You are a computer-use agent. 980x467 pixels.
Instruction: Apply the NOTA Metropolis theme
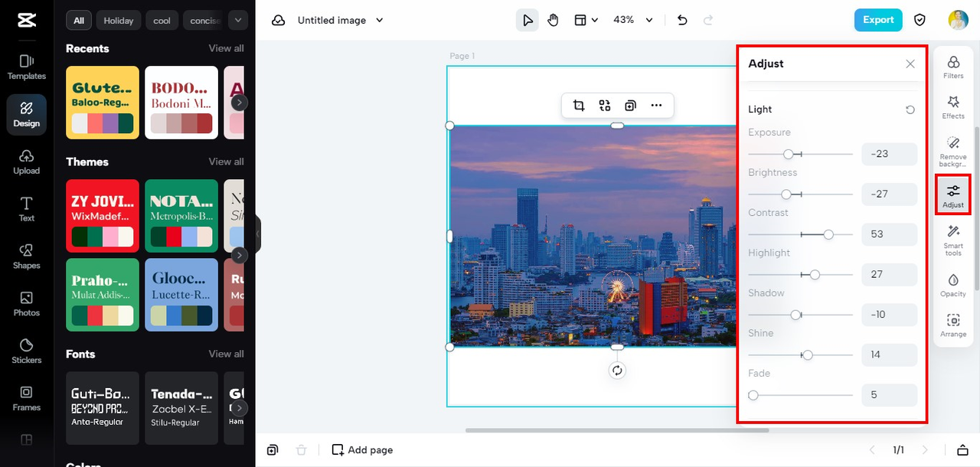click(181, 216)
